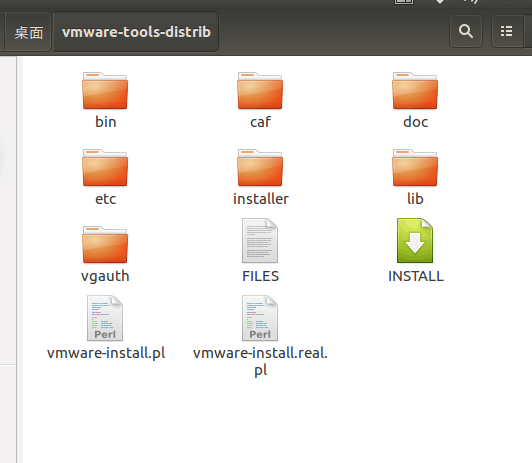Click the 'FILES' file name label
Screen dimensions: 532x463
click(x=260, y=276)
